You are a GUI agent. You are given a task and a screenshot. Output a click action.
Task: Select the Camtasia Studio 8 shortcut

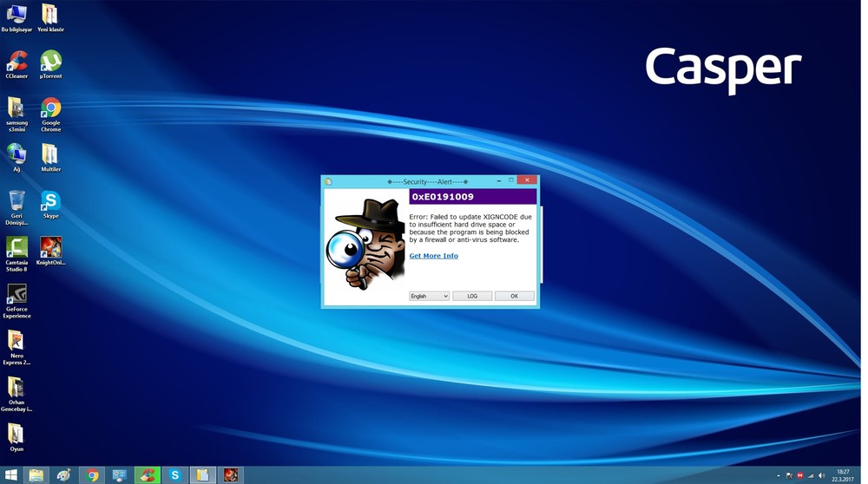tap(16, 254)
